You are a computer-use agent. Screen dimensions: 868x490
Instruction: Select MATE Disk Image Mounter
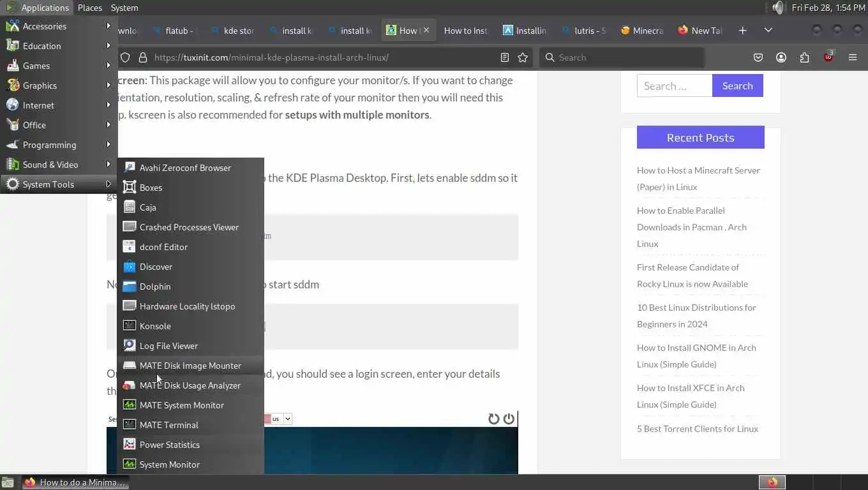point(190,366)
